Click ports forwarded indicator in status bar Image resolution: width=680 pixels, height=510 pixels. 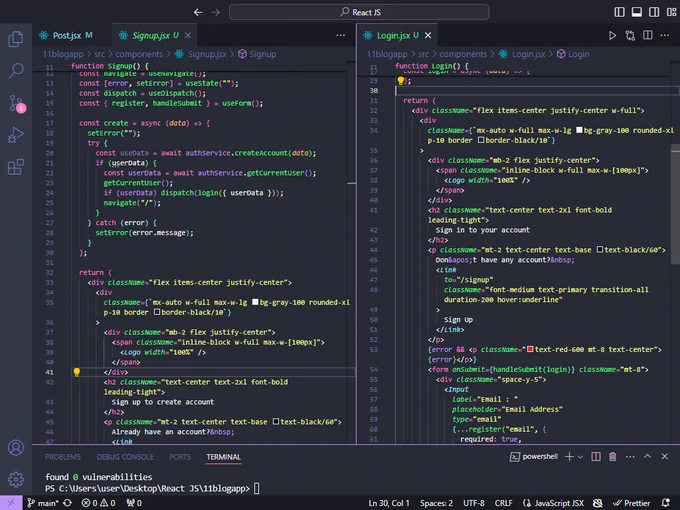pyautogui.click(x=134, y=503)
